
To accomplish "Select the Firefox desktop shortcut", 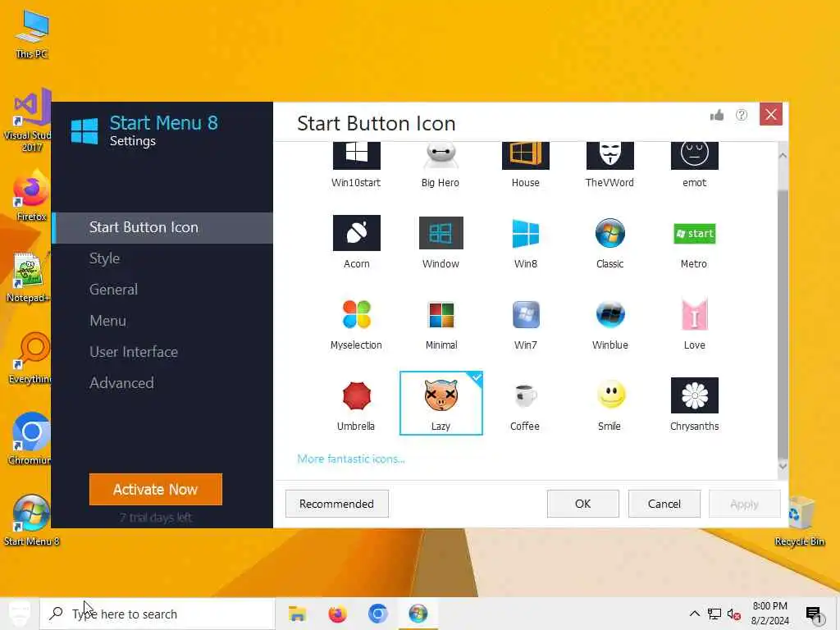I will [31, 195].
